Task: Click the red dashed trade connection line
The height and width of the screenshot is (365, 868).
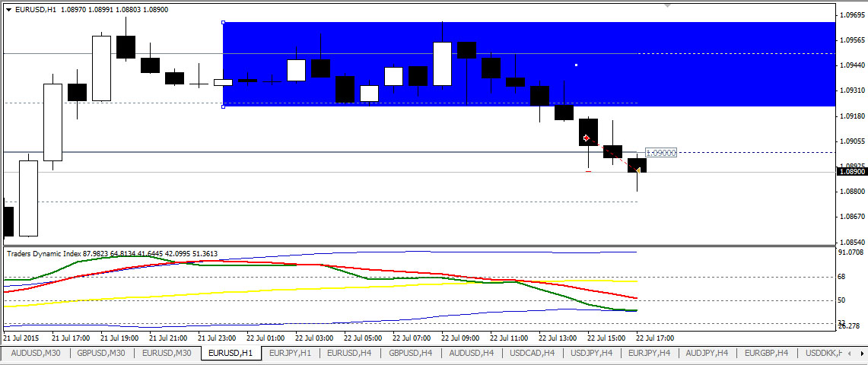Action: pos(612,155)
